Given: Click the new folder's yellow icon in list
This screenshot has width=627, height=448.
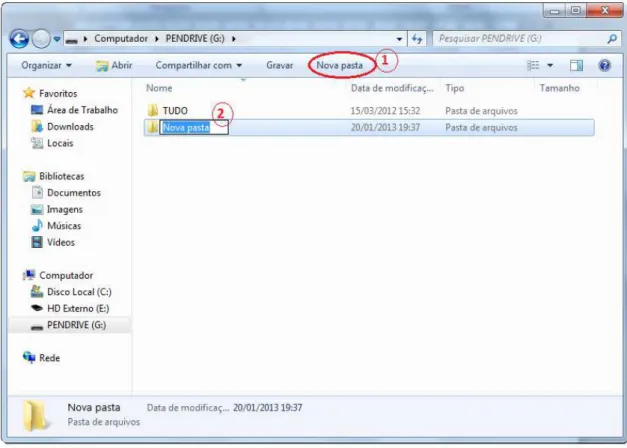Looking at the screenshot, I should click(x=153, y=127).
